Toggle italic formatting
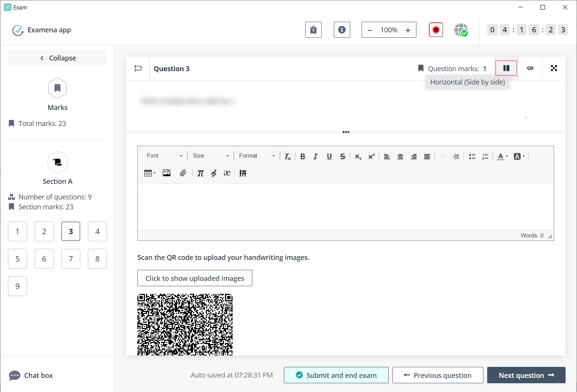This screenshot has height=392, width=577. (x=316, y=156)
